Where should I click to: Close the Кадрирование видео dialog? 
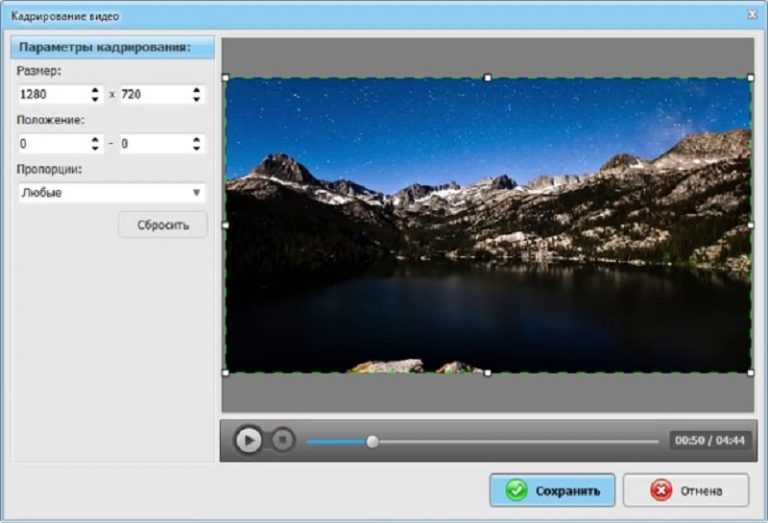point(752,15)
